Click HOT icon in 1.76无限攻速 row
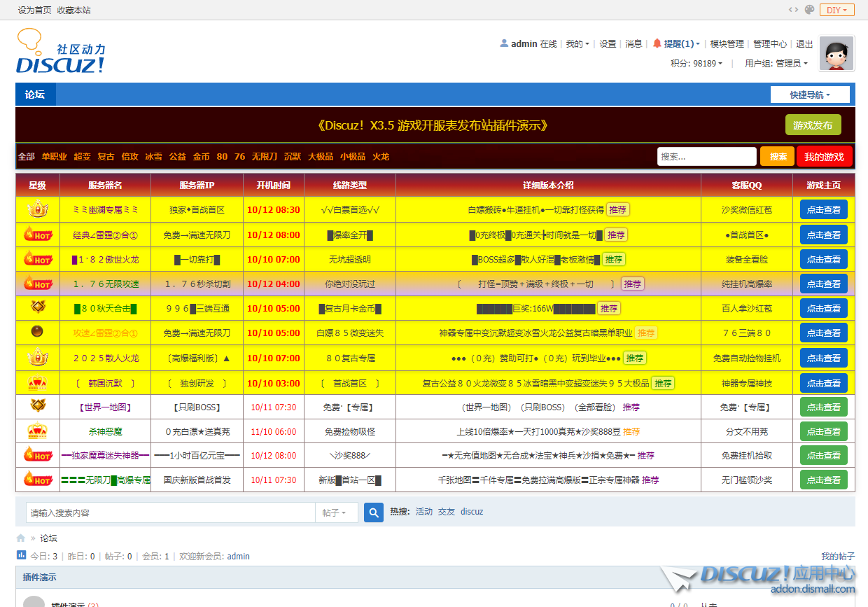Screen dimensions: 868x607 (x=38, y=284)
